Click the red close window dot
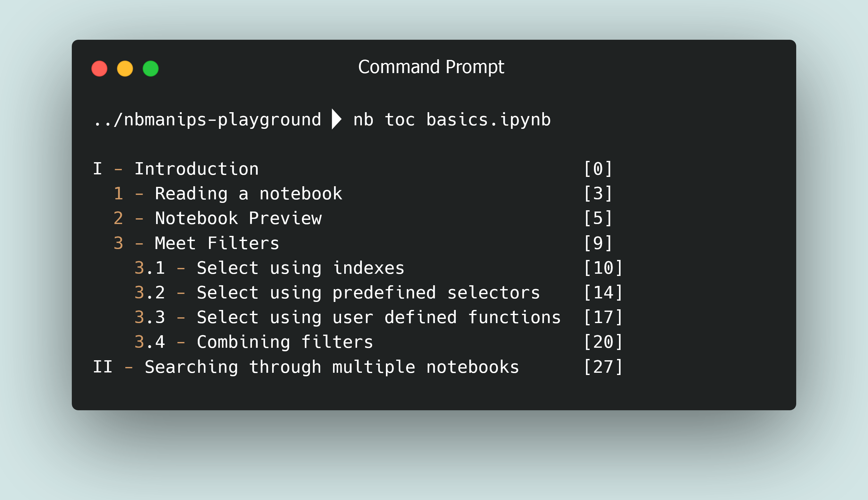868x500 pixels. coord(99,69)
